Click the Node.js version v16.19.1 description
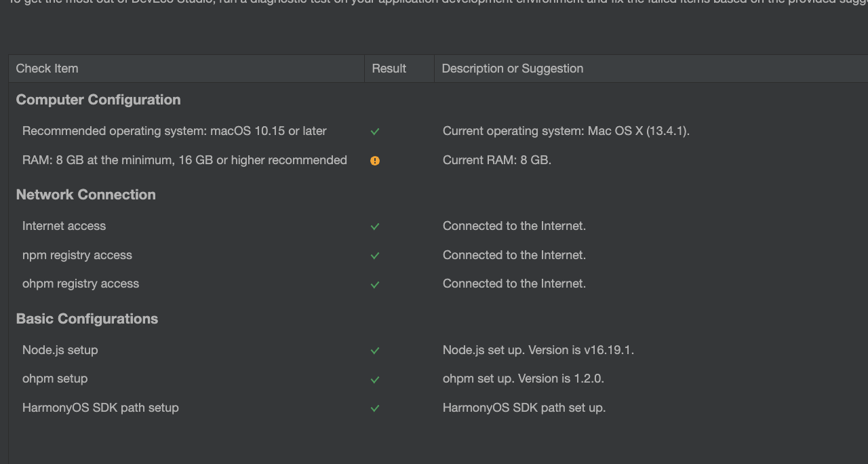This screenshot has width=868, height=464. pyautogui.click(x=538, y=350)
